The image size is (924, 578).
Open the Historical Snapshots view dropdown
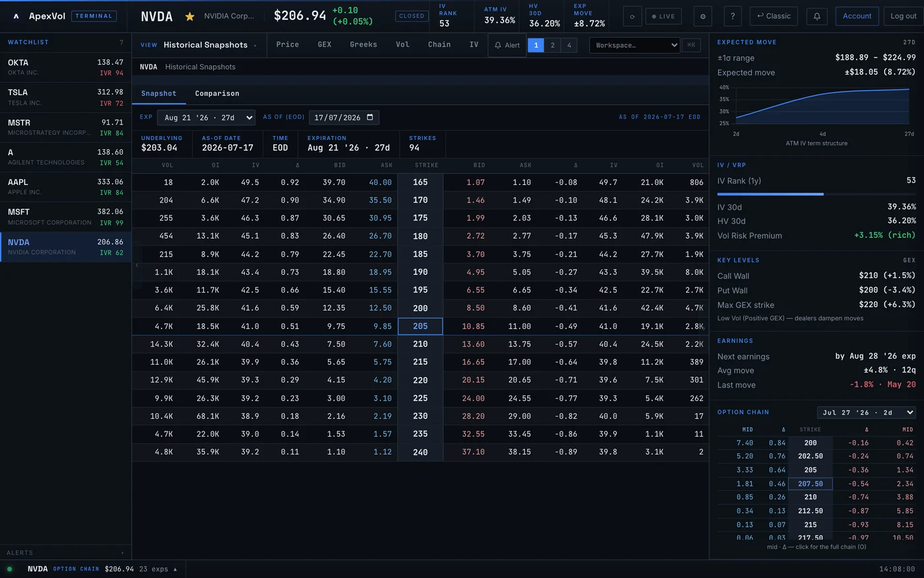click(199, 45)
